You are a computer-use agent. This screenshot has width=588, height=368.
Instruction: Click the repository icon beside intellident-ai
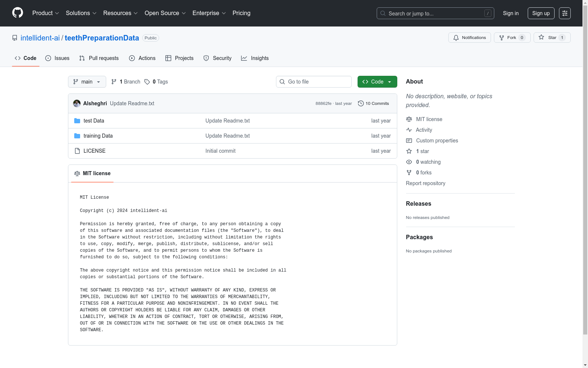click(x=15, y=38)
